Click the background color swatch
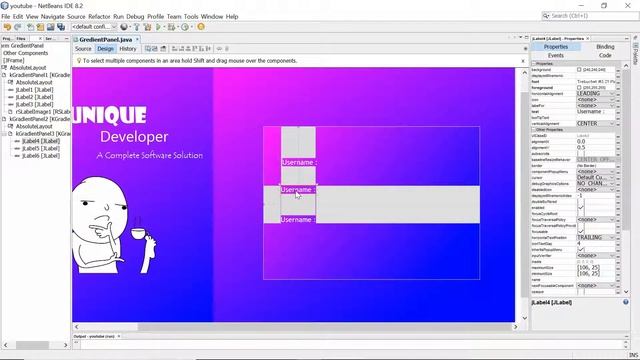The height and width of the screenshot is (360, 640). pyautogui.click(x=579, y=70)
